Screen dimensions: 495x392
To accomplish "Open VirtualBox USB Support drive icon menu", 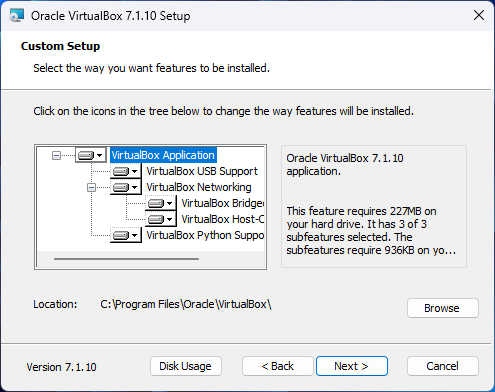I will coord(126,171).
